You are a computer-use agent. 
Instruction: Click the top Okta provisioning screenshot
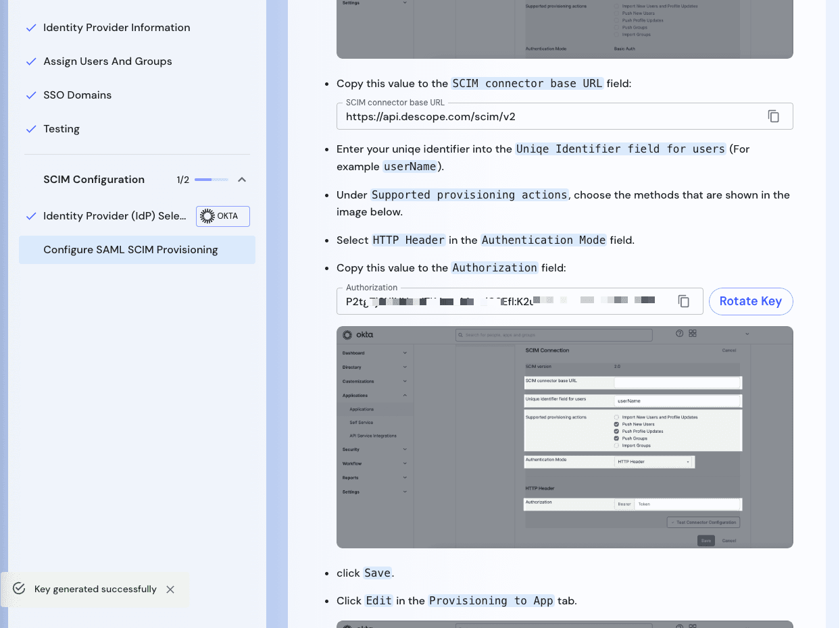[x=565, y=29]
